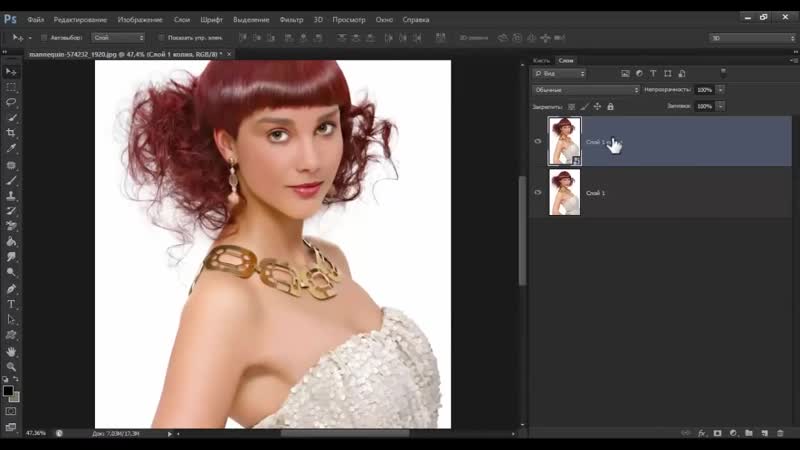Select the Paint Bucket tool
The height and width of the screenshot is (450, 800).
[11, 241]
